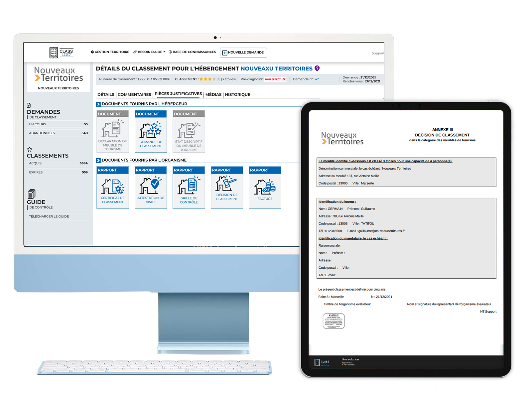Open the Attestation de Visite report icon

[x=151, y=188]
